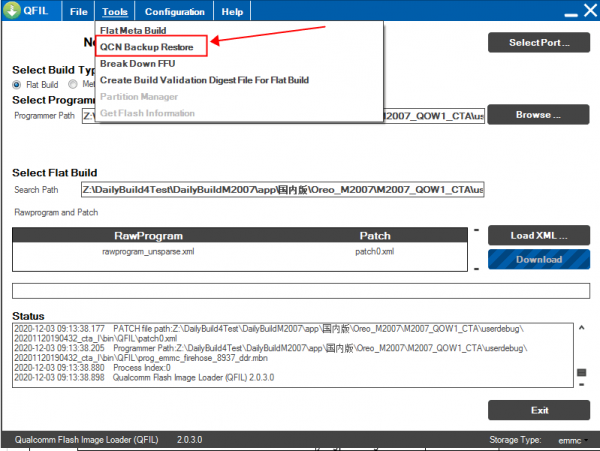
Task: Select Create Build Validation Digest File entry
Action: click(x=204, y=80)
